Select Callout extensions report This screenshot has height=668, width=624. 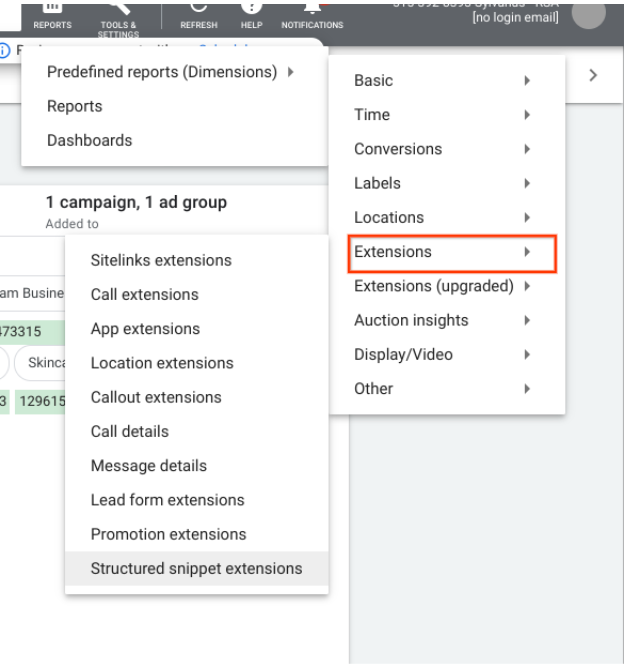(197, 397)
